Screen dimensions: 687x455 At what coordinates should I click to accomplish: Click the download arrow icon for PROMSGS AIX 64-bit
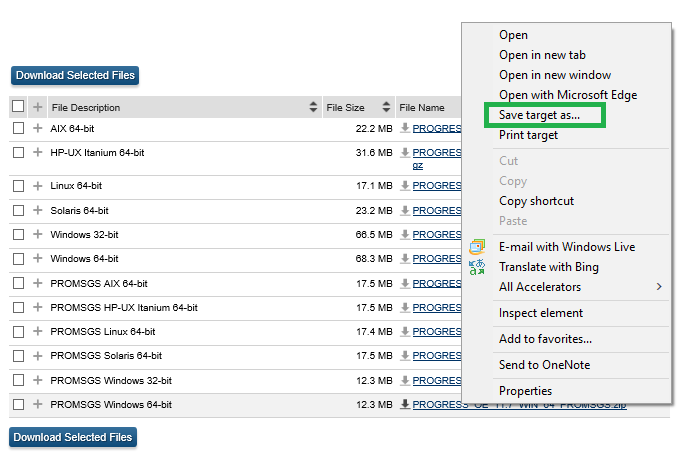coord(405,283)
